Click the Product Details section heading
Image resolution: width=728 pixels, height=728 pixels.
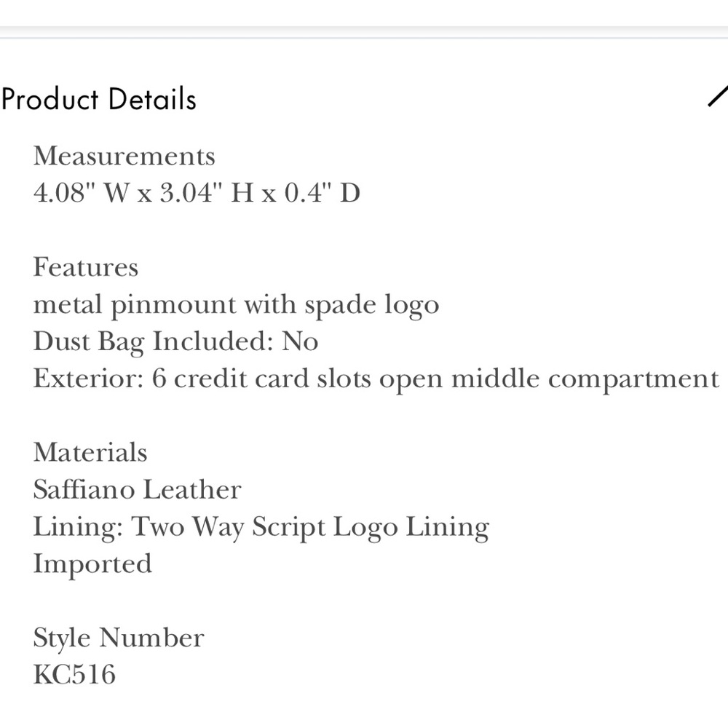(x=99, y=99)
